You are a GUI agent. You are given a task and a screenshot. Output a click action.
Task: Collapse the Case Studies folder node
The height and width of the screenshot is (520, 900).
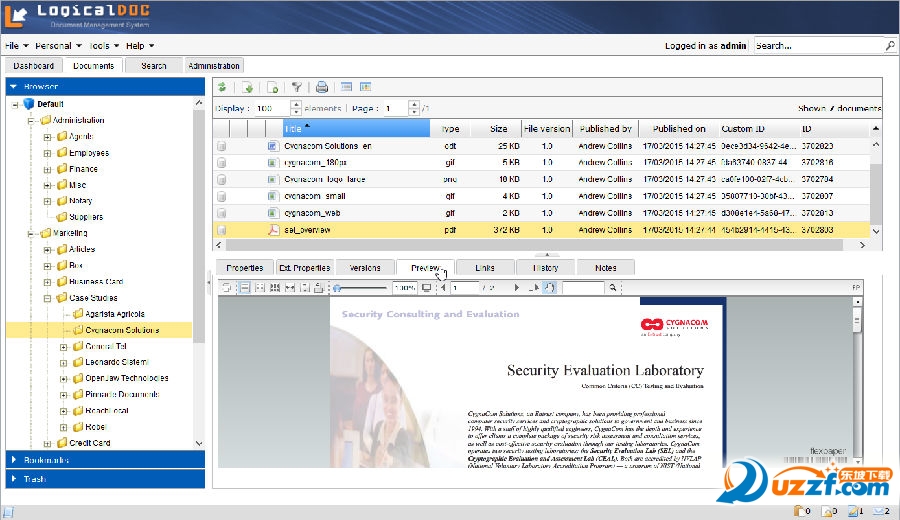[47, 298]
